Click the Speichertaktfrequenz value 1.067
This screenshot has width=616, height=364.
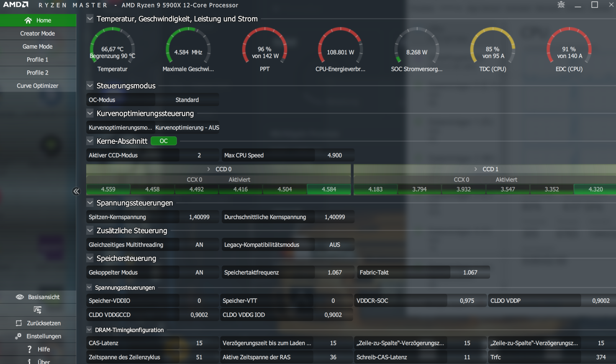[x=335, y=272]
